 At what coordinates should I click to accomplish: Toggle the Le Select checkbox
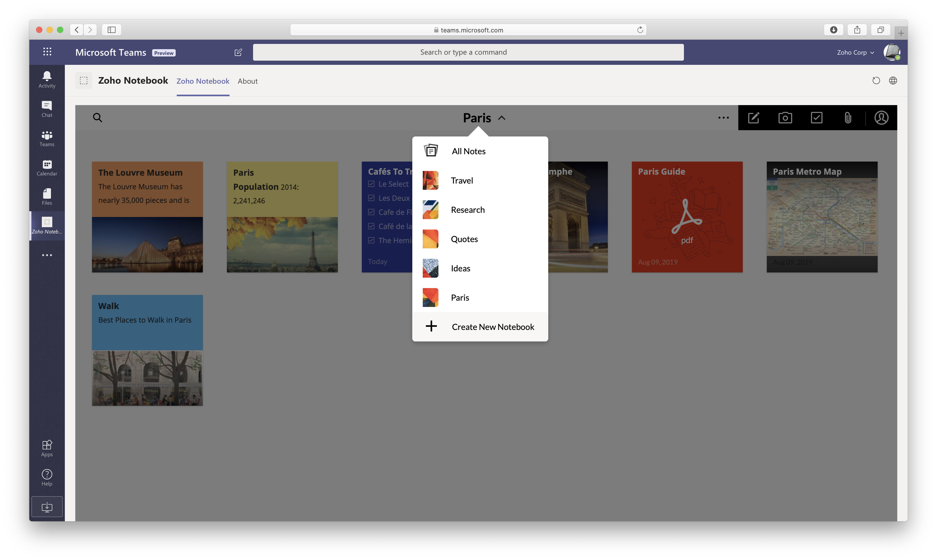[371, 184]
